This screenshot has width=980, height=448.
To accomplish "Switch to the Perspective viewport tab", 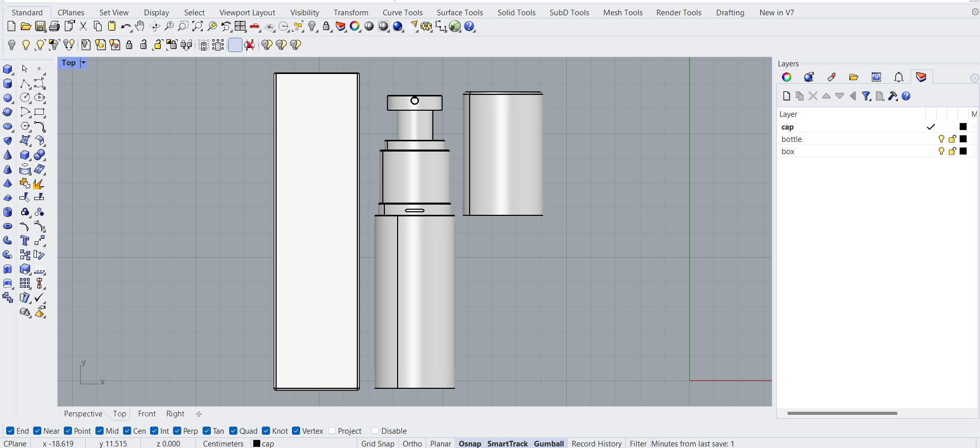I will tap(83, 414).
